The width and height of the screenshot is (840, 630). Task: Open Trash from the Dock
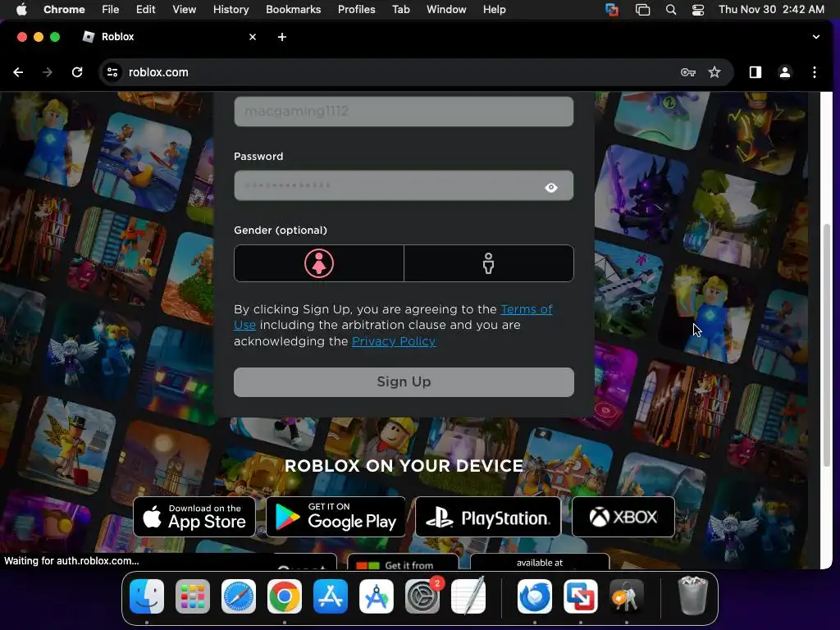pyautogui.click(x=692, y=596)
